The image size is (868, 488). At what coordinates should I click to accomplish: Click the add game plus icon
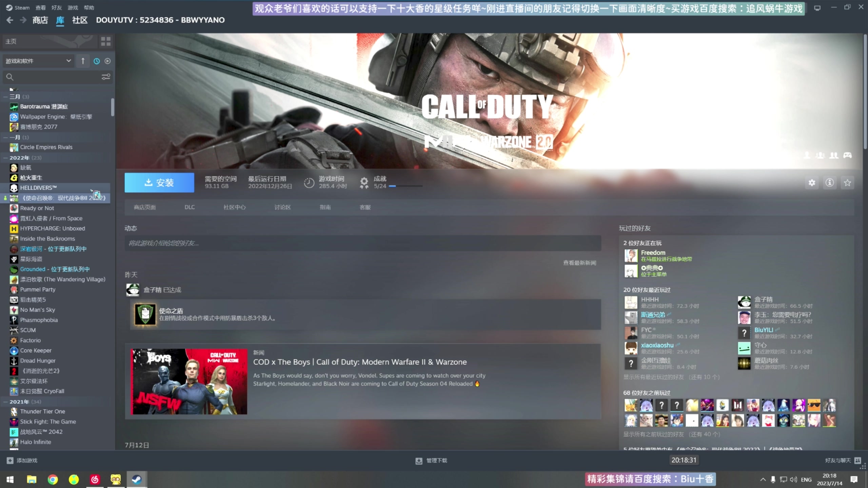(10, 460)
